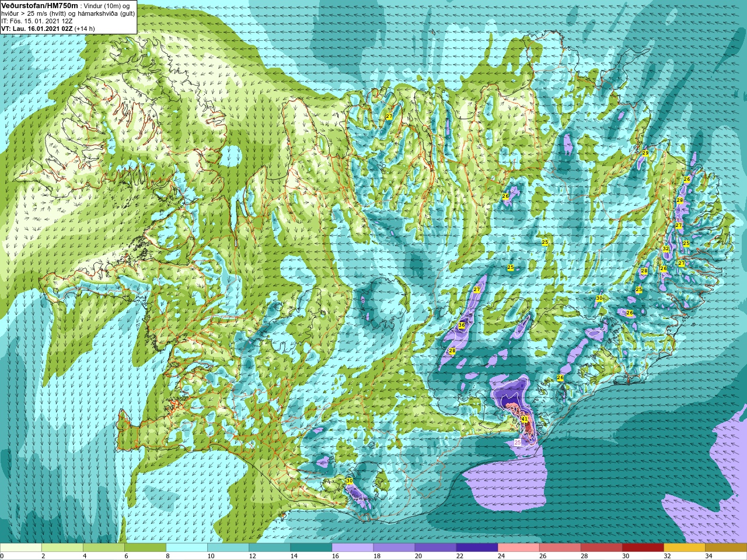
Task: Click the 22–24 m/s dark indigo legend swatch
Action: click(x=477, y=548)
